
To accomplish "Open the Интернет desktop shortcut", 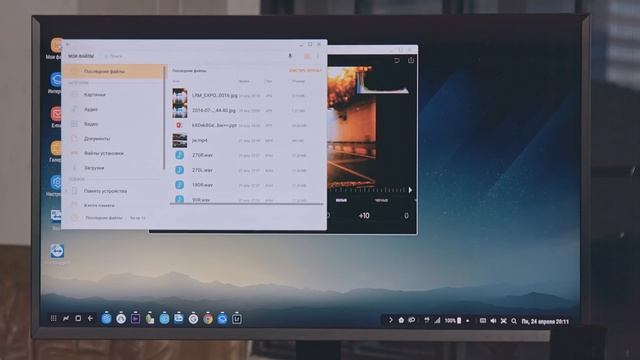I will pyautogui.click(x=56, y=83).
